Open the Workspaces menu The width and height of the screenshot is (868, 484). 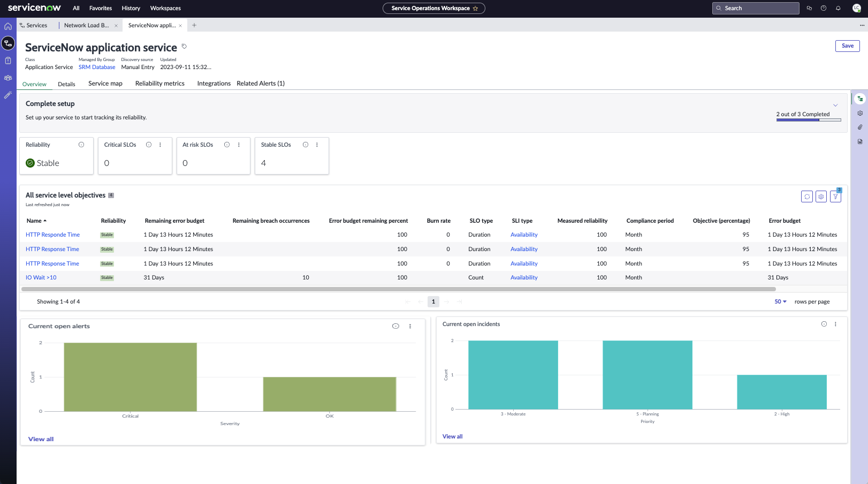165,8
